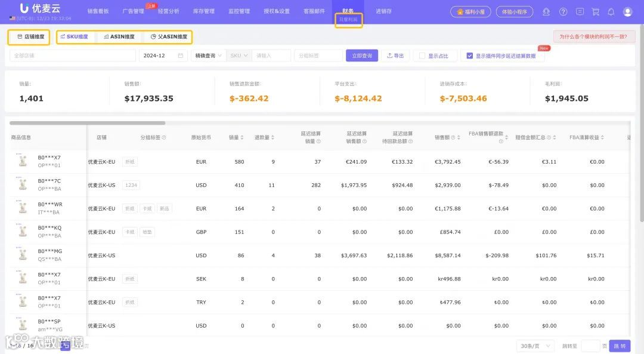The height and width of the screenshot is (354, 644).
Task: Open the notification bell
Action: 611,12
